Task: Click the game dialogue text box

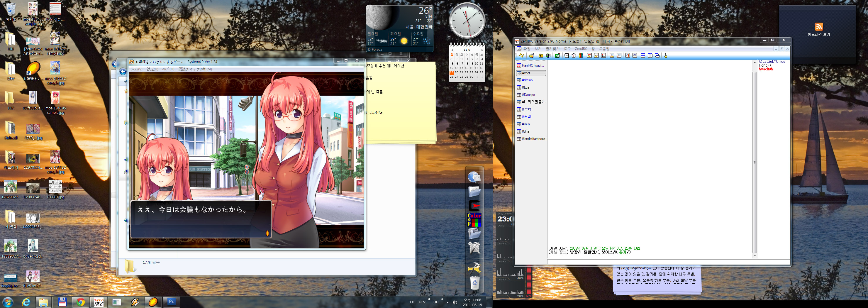Action: [201, 219]
